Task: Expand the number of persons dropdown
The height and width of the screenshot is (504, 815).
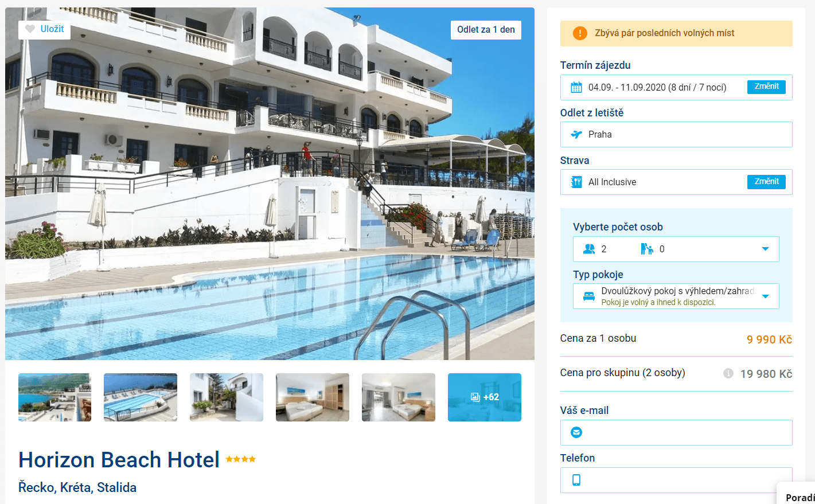Action: tap(676, 249)
